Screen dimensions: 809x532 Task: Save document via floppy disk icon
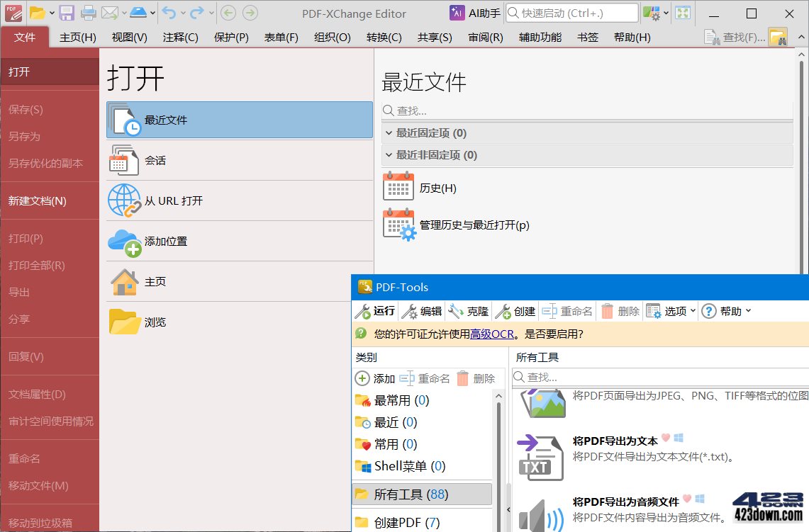(x=67, y=13)
